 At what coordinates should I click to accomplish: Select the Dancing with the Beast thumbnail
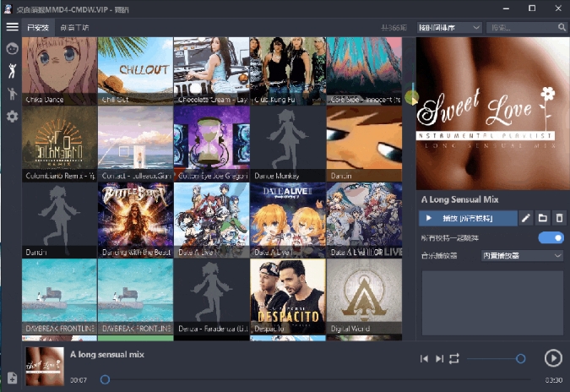[136, 220]
